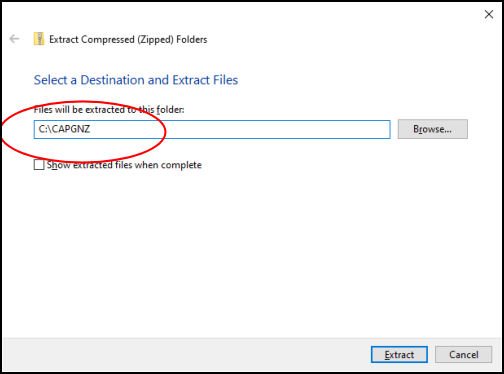Click the gray footer bar left of Extract

[x=187, y=355]
